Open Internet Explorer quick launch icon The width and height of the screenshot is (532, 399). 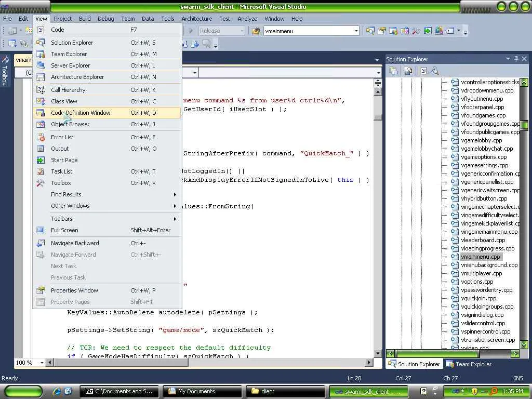click(57, 391)
